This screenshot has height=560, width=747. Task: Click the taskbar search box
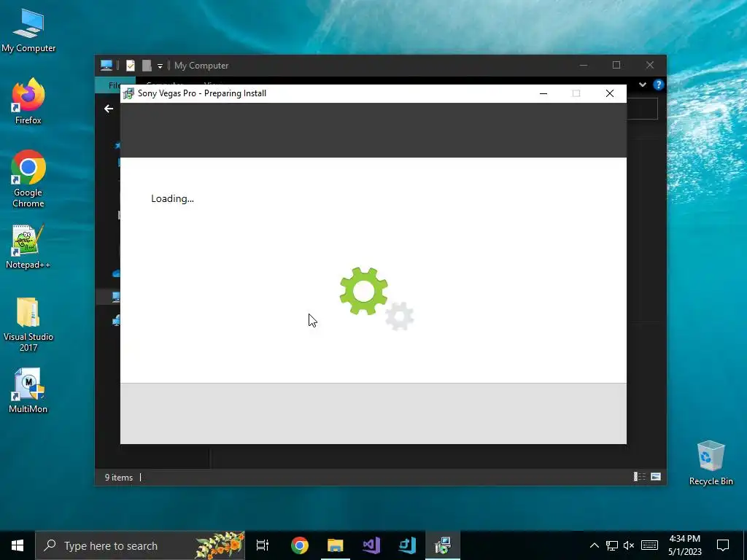pos(140,545)
